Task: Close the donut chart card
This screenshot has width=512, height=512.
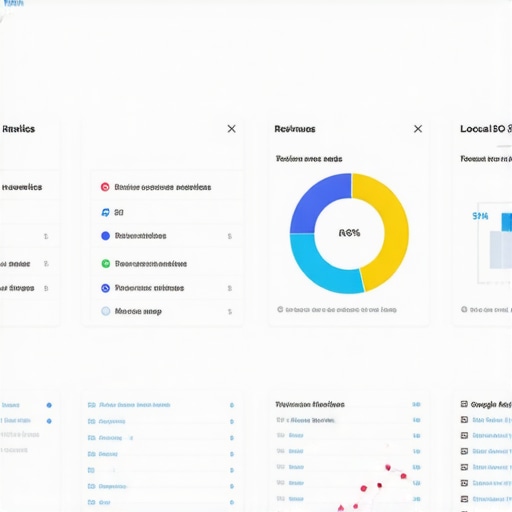Action: click(418, 129)
